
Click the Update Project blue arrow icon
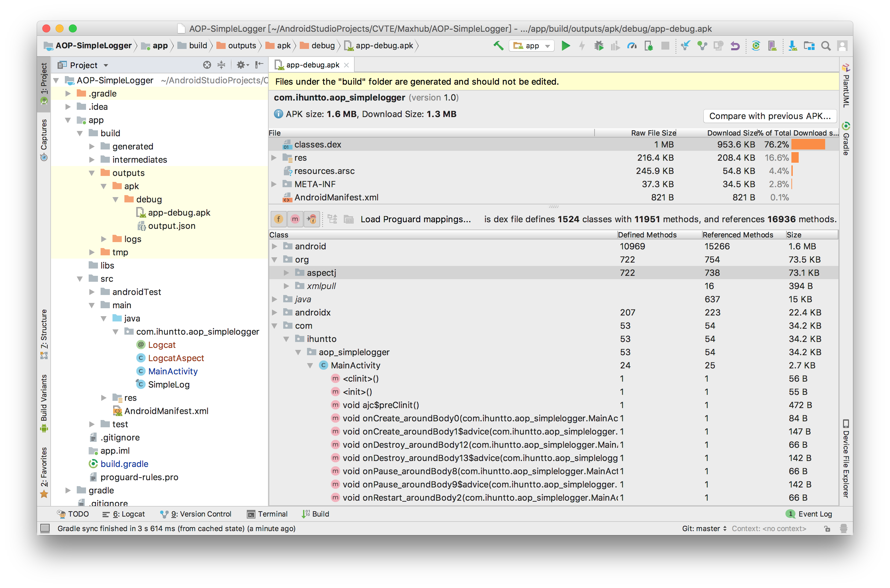[x=685, y=46]
